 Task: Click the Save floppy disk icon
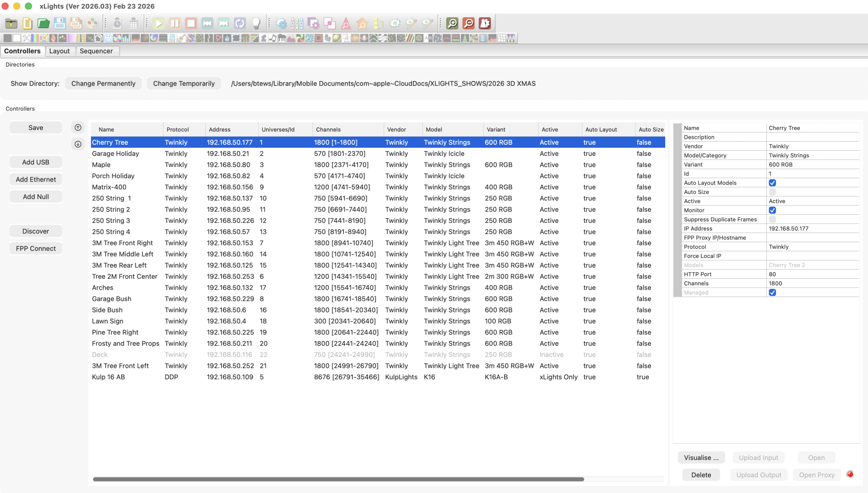60,23
